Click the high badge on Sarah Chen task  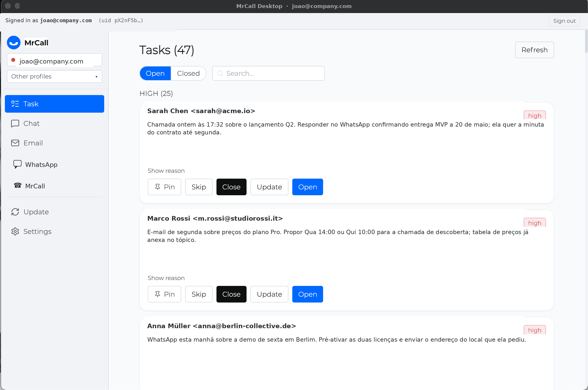click(x=535, y=115)
